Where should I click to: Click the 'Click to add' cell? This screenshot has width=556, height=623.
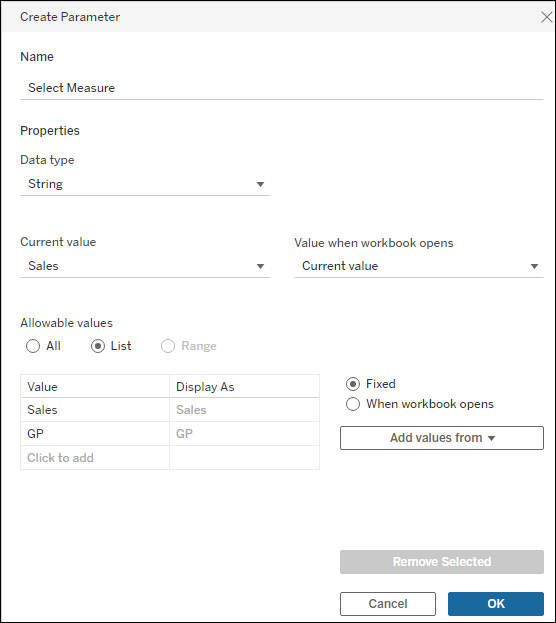(x=95, y=458)
